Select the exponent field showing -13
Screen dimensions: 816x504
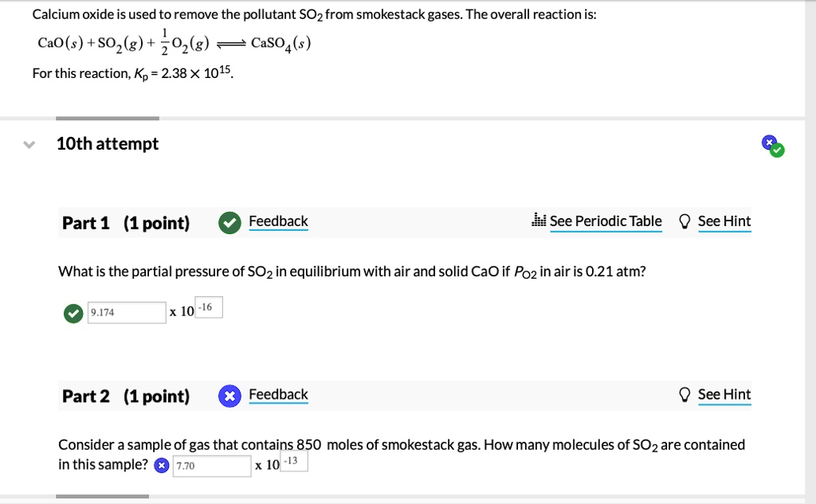(x=293, y=459)
